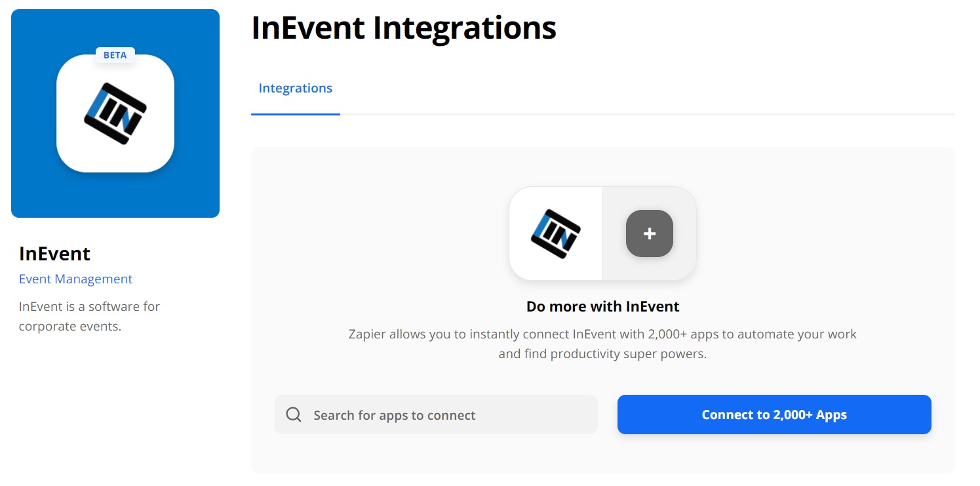Click the InEvent Integrations page heading
This screenshot has height=486, width=980.
click(404, 28)
